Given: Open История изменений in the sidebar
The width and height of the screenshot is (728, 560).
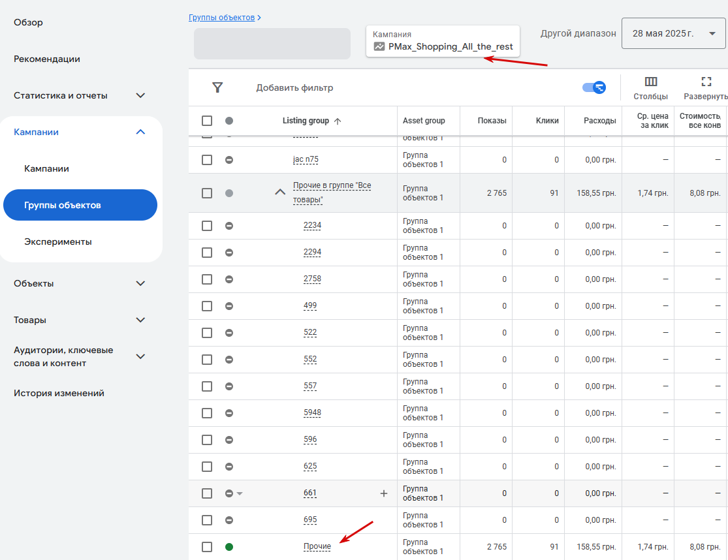Looking at the screenshot, I should (x=59, y=394).
